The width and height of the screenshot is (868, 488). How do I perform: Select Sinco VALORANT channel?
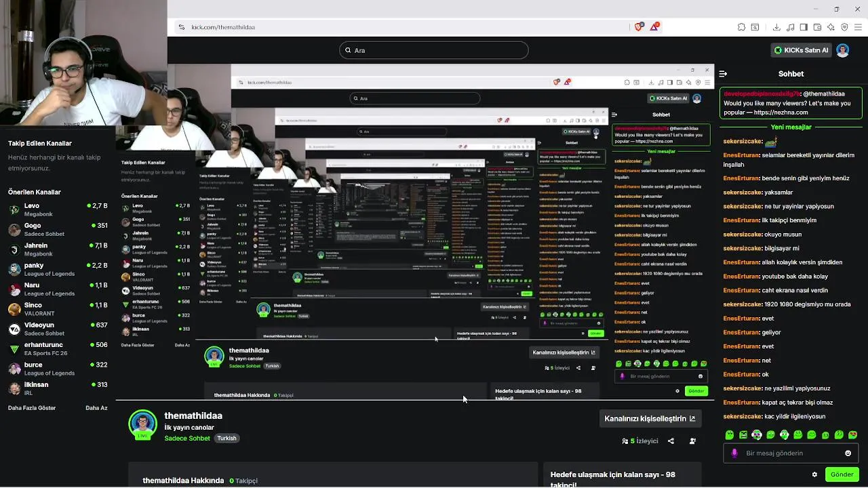coord(58,309)
